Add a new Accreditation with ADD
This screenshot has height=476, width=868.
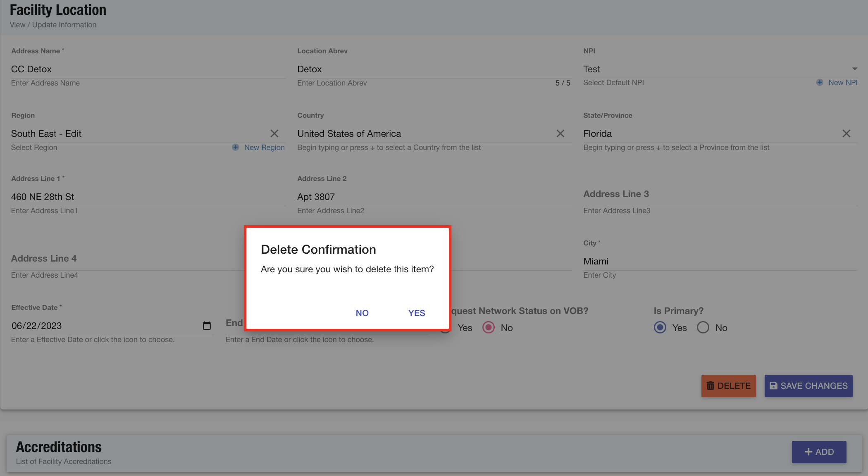[819, 452]
